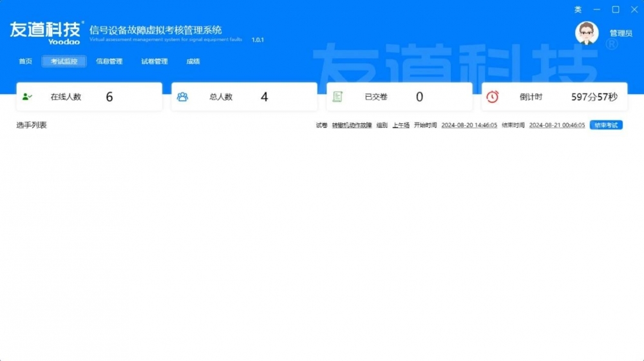The width and height of the screenshot is (644, 361).
Task: Maximize the application window
Action: 616,10
